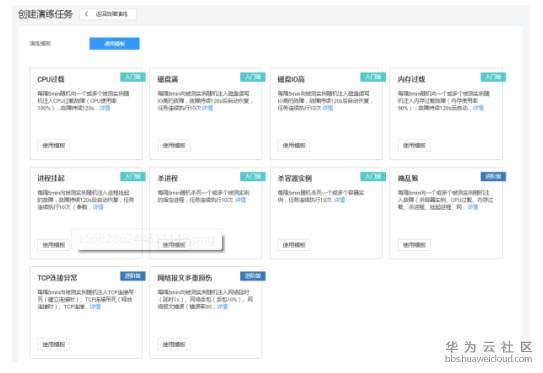Viewport: 543px width, 373px height.
Task: Click the 磁盘IO高 card title
Action: [291, 79]
